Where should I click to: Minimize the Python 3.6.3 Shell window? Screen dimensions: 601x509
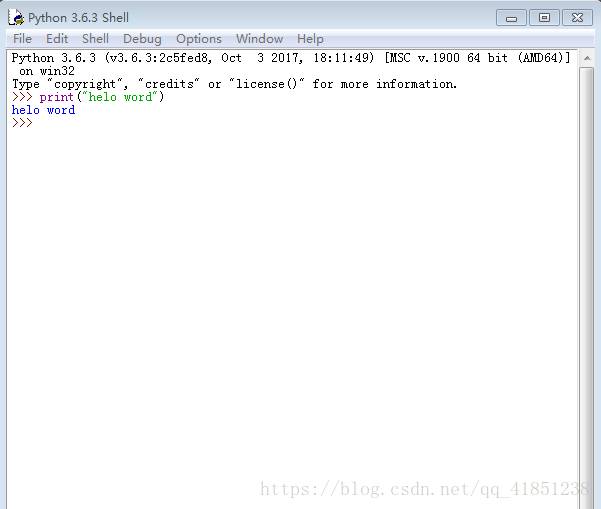click(511, 17)
